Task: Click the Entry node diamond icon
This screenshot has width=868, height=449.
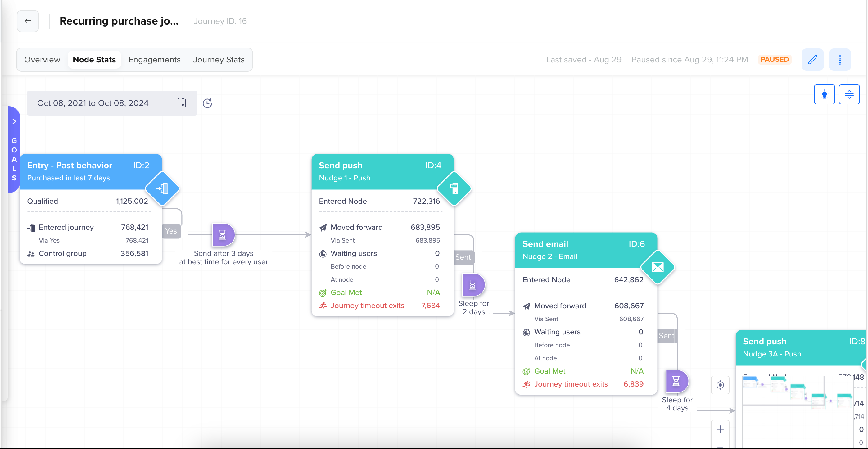Action: click(x=162, y=188)
